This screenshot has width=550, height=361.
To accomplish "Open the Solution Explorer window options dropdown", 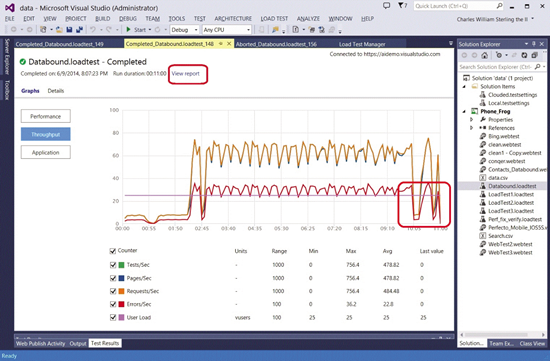I will tap(526, 44).
